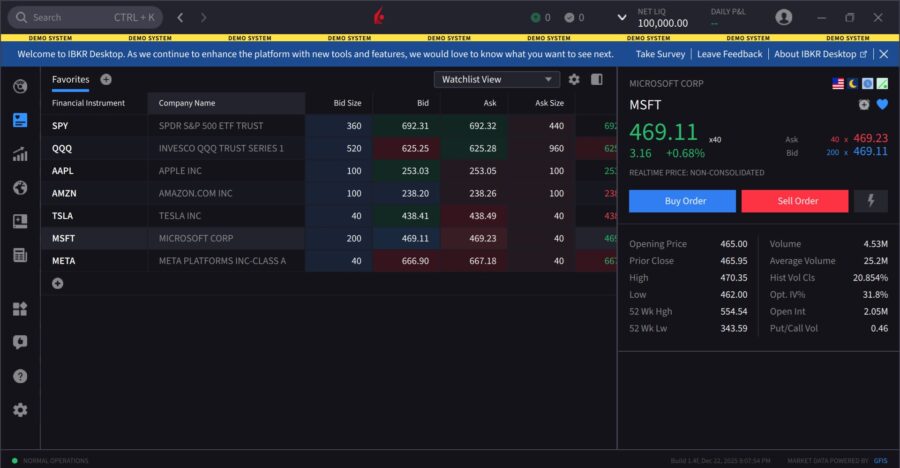Open the Watchlist View dropdown
The width and height of the screenshot is (900, 468).
click(497, 79)
